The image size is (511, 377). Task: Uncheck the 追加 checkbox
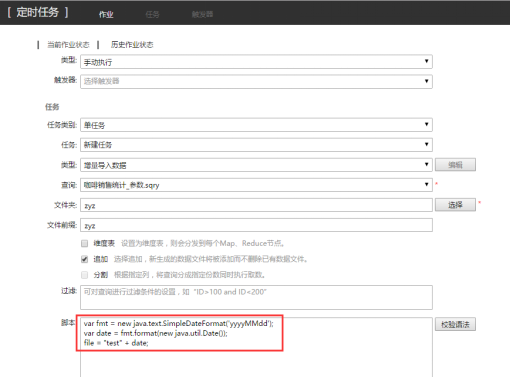[85, 259]
